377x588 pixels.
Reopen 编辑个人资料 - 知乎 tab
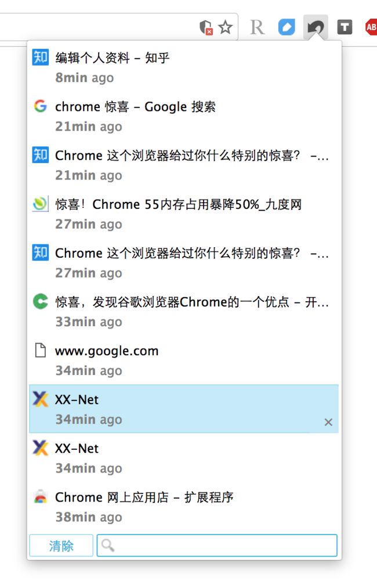184,67
